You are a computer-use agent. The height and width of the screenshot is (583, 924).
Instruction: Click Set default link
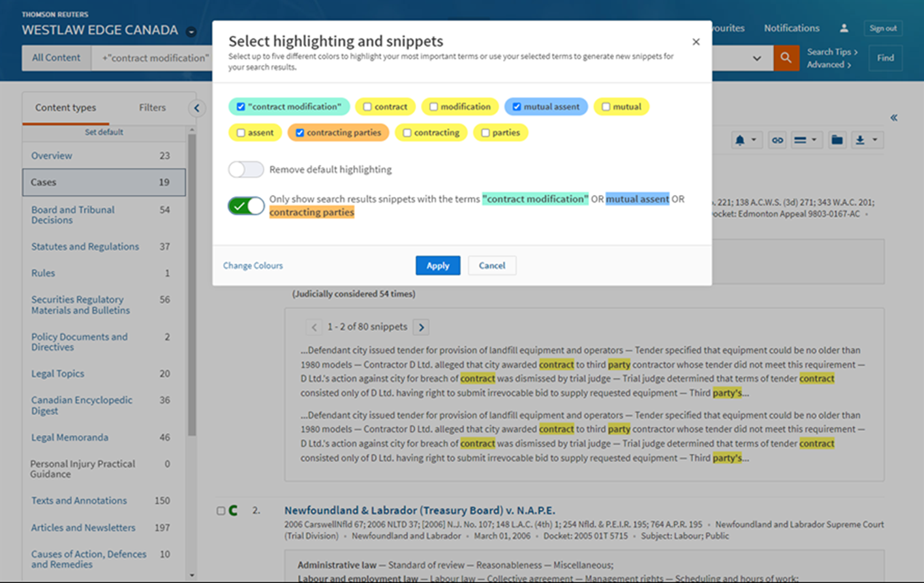104,132
